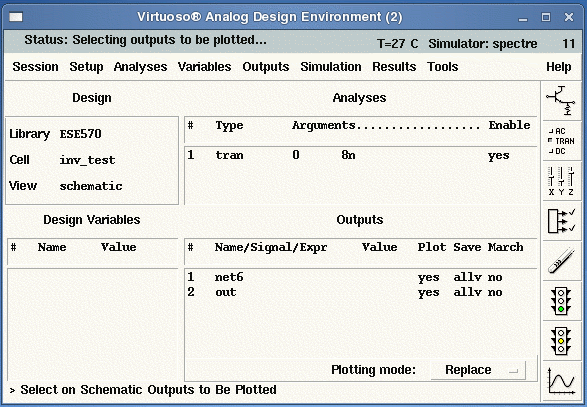Stop simulation with yellow traffic light icon
Image resolution: width=587 pixels, height=407 pixels.
[560, 341]
